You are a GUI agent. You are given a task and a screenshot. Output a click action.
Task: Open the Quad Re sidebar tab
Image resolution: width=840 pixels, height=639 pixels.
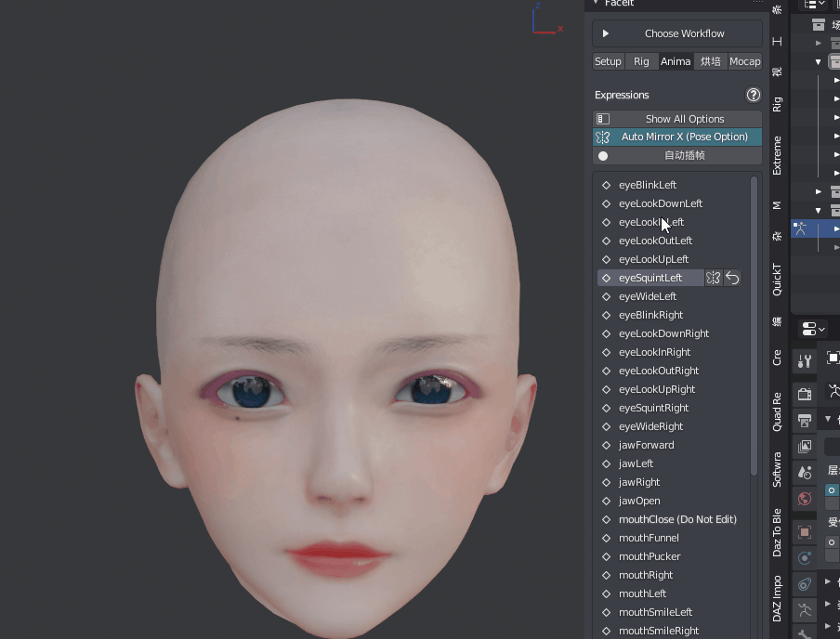click(x=777, y=411)
